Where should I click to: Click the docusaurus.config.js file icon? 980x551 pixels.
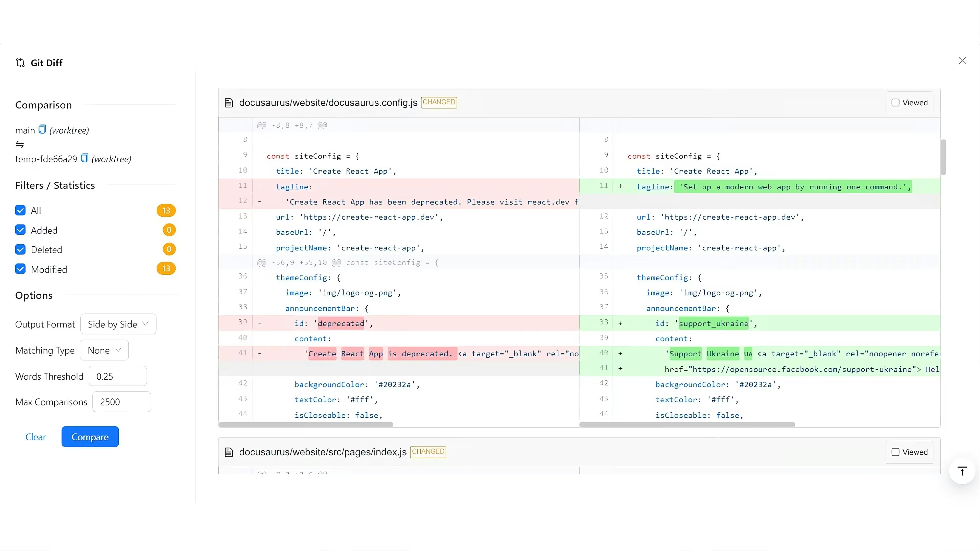pyautogui.click(x=229, y=103)
